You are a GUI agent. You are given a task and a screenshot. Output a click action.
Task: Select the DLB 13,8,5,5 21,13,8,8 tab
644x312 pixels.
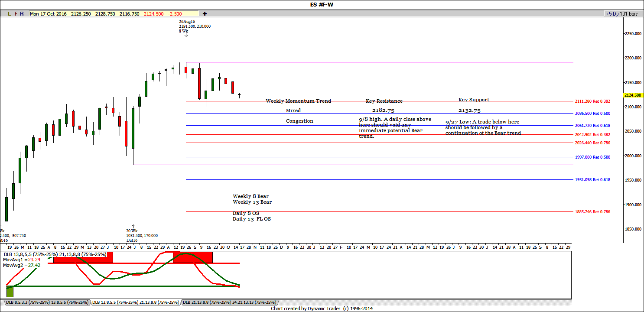pyautogui.click(x=136, y=302)
